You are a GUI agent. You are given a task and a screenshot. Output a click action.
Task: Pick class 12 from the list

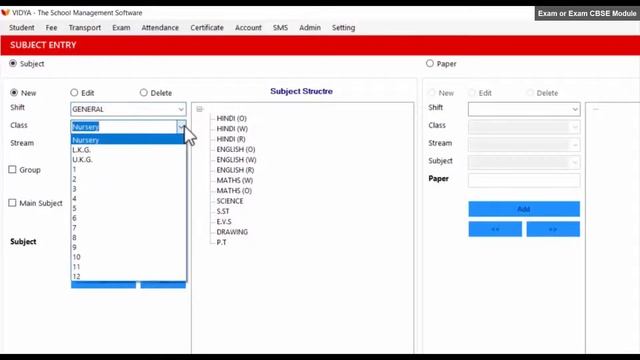click(x=128, y=276)
